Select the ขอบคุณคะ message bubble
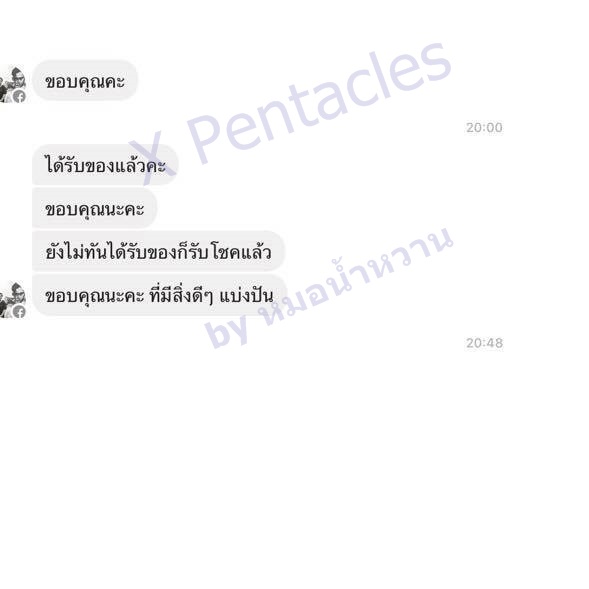The height and width of the screenshot is (589, 589). coord(85,81)
